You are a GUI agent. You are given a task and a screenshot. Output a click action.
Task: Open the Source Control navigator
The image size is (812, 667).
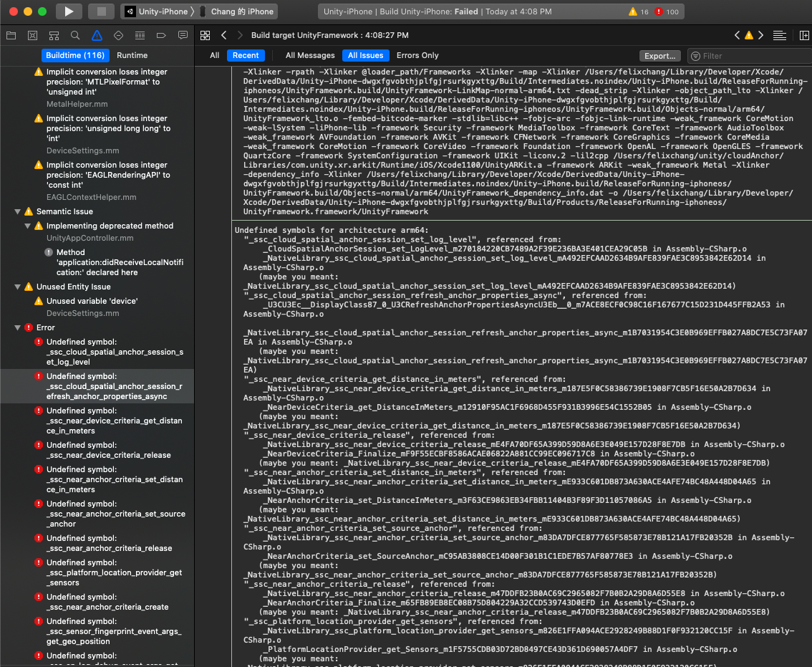pos(33,35)
